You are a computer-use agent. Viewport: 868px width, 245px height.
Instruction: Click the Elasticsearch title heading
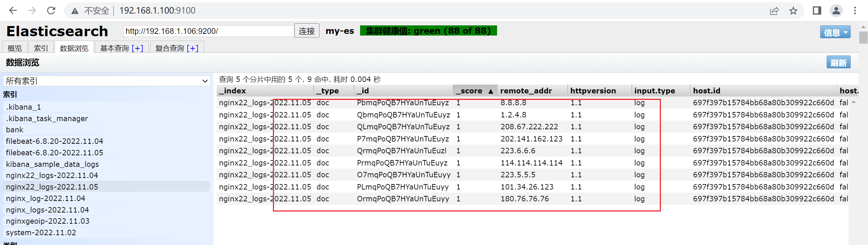coord(57,31)
